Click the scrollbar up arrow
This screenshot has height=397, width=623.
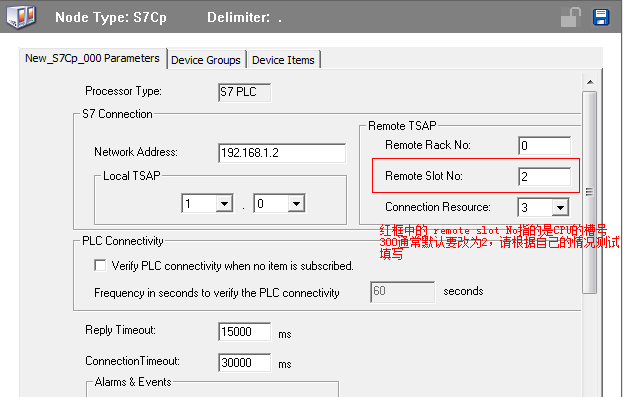590,82
